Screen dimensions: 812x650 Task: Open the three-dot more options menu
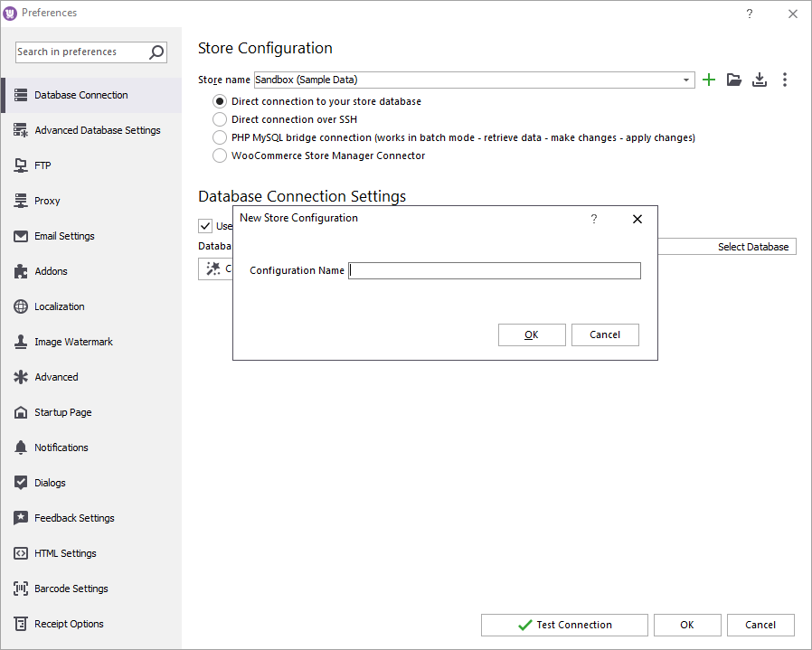[x=784, y=80]
